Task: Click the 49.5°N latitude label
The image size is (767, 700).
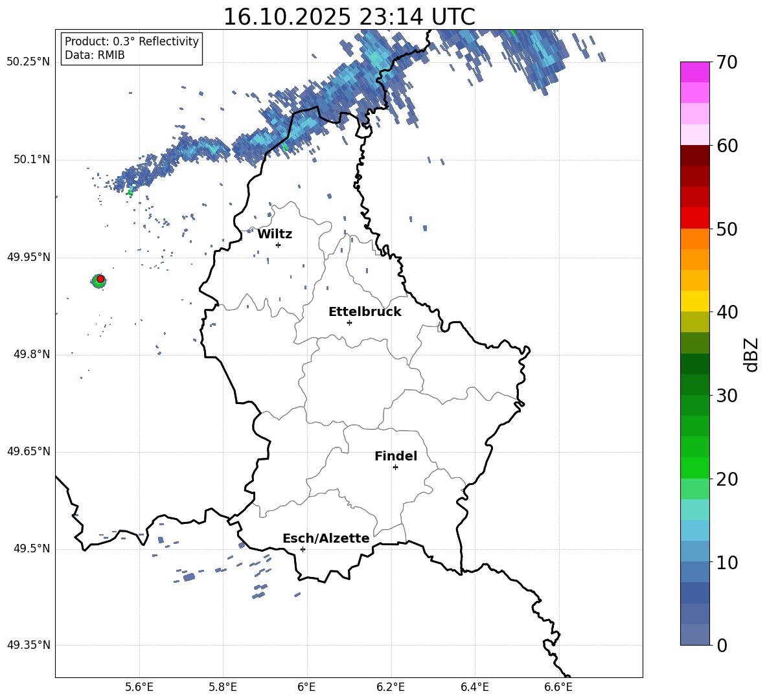Action: click(x=32, y=548)
